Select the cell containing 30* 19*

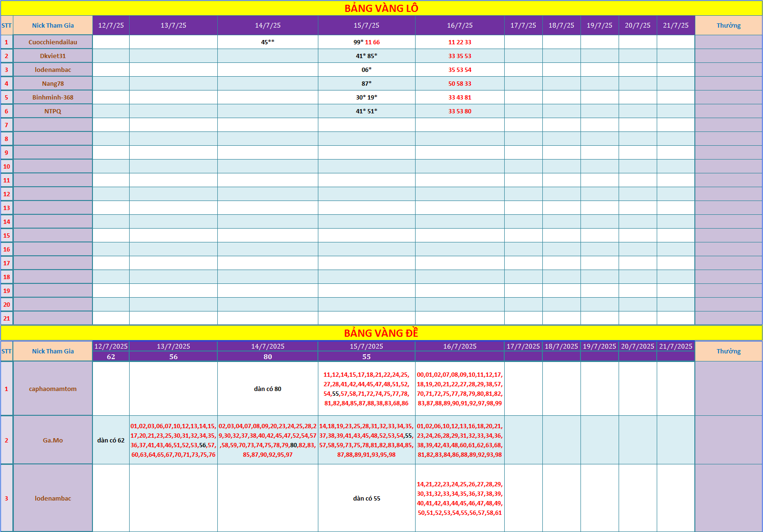[366, 97]
